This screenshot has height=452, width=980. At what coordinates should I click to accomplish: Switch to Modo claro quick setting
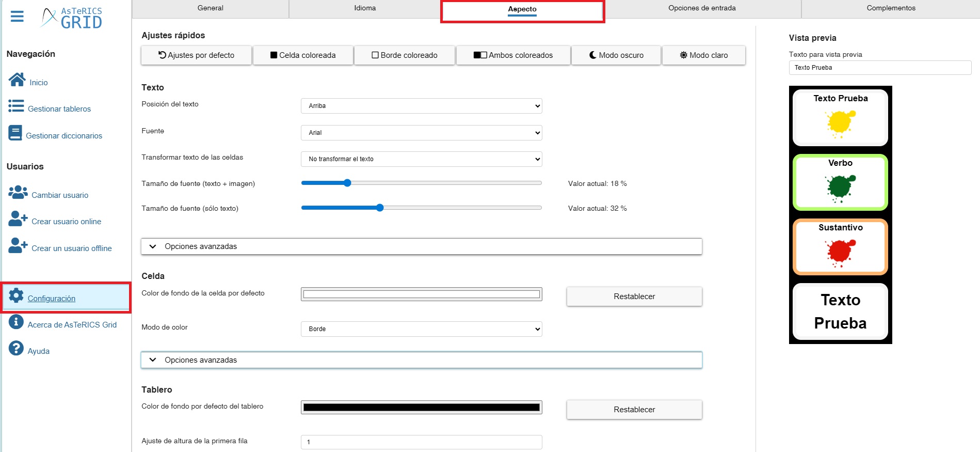coord(703,55)
